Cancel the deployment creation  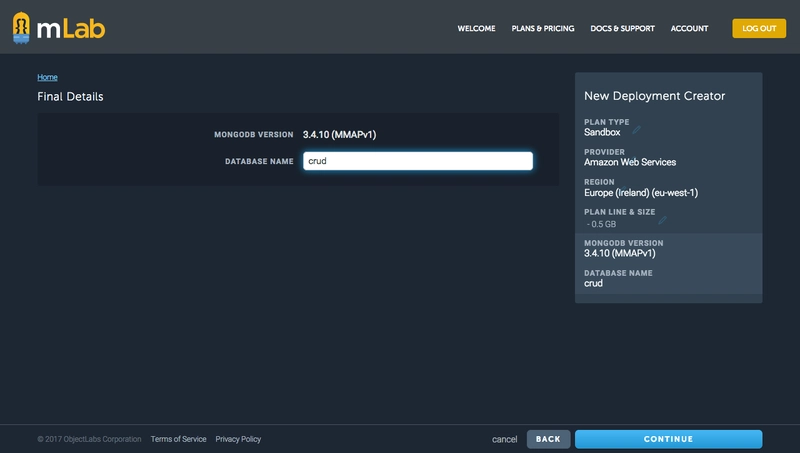(x=505, y=439)
